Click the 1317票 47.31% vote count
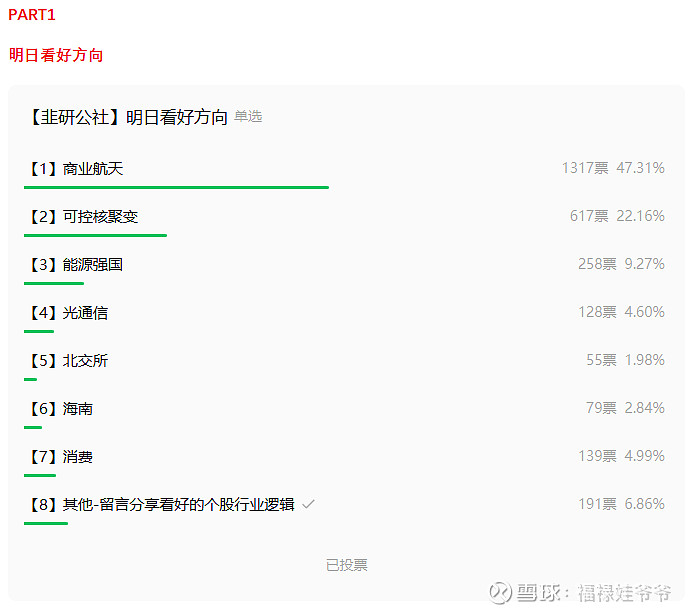The image size is (691, 614). point(612,169)
